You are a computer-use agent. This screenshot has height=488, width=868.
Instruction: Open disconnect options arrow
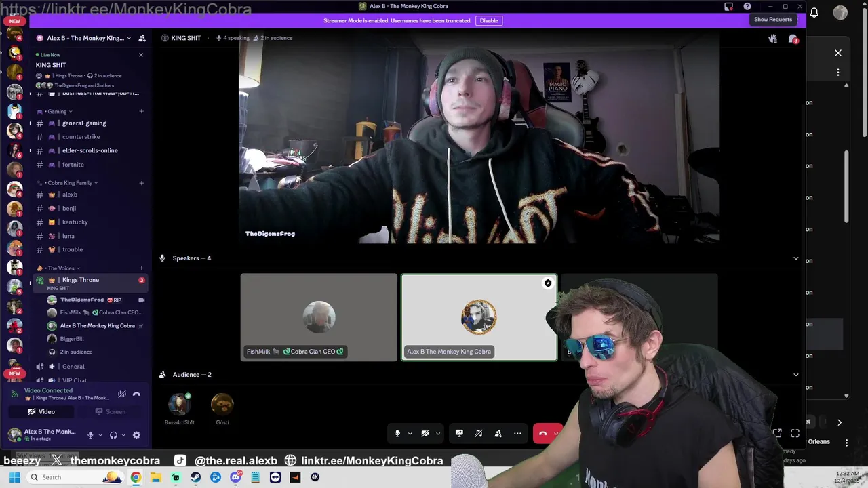pos(557,433)
